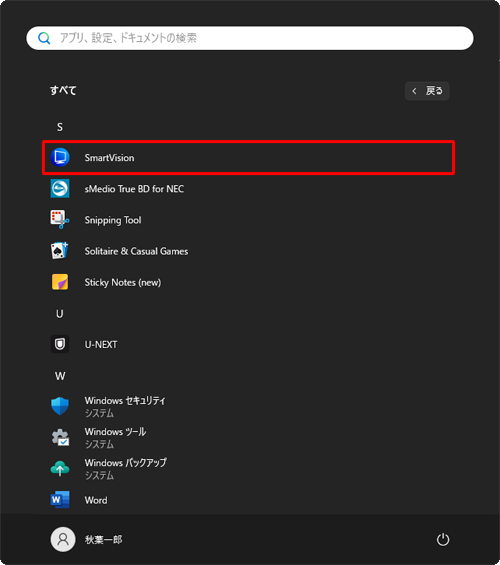Image resolution: width=500 pixels, height=565 pixels.
Task: Select the letter S section header
Action: [60, 127]
